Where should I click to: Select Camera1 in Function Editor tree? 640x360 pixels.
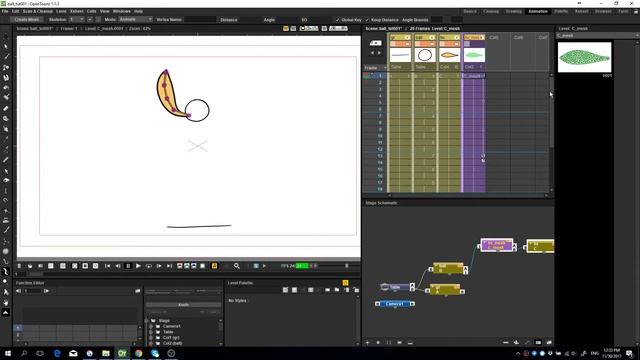pos(172,327)
